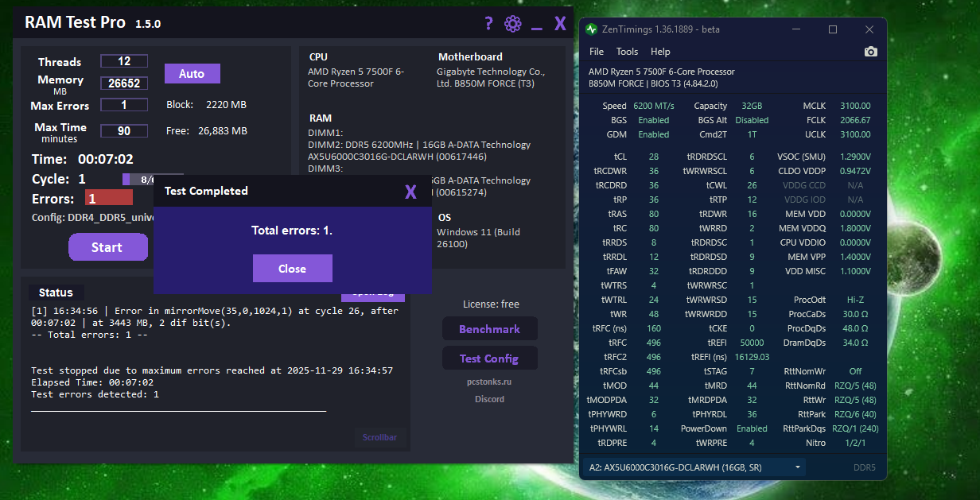
Task: Click the Max Time minutes field
Action: coord(124,131)
